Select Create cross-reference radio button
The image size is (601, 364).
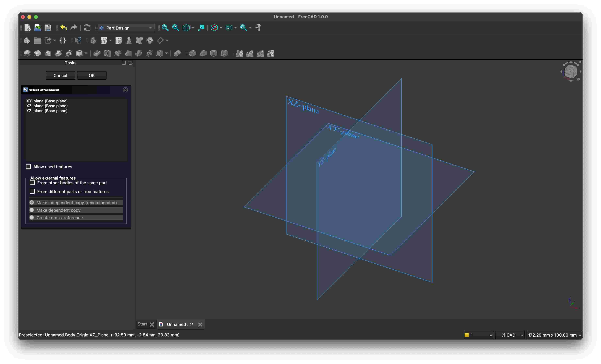32,217
